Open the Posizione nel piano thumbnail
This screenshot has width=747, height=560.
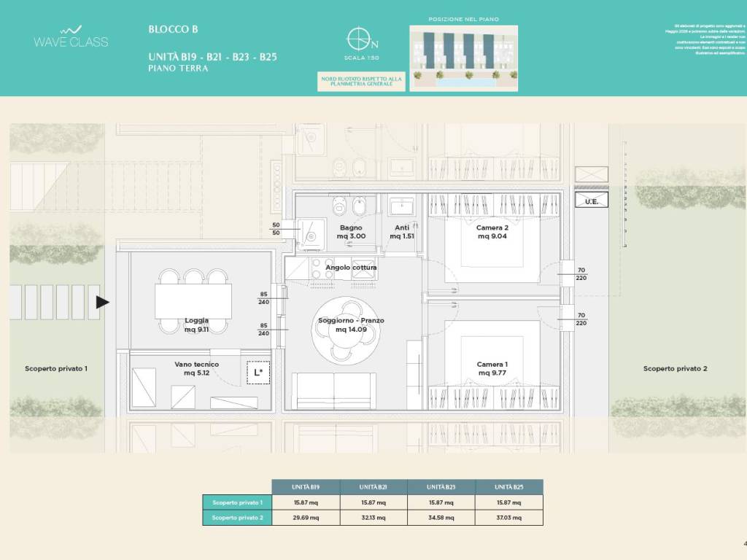click(463, 58)
